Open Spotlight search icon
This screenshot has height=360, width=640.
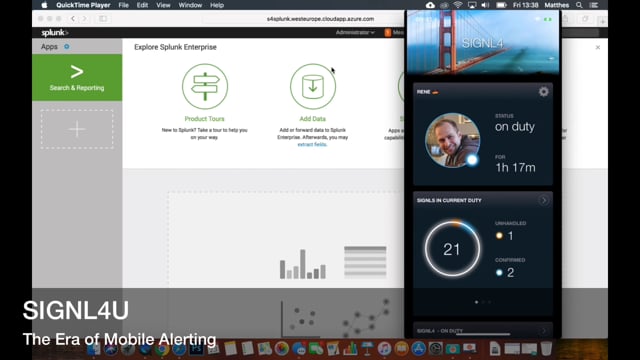(579, 5)
